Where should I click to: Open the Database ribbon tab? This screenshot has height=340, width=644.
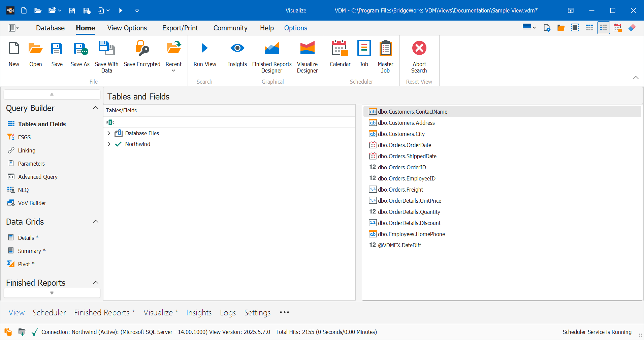click(x=50, y=28)
